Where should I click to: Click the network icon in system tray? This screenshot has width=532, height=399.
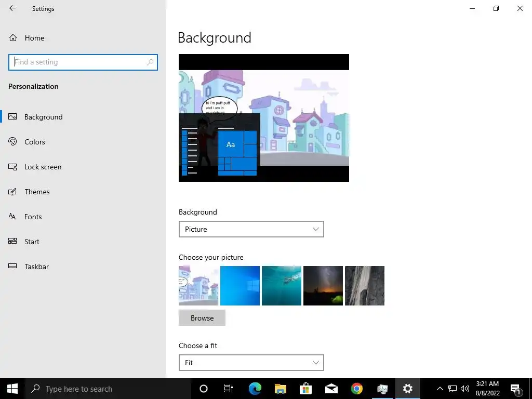453,389
